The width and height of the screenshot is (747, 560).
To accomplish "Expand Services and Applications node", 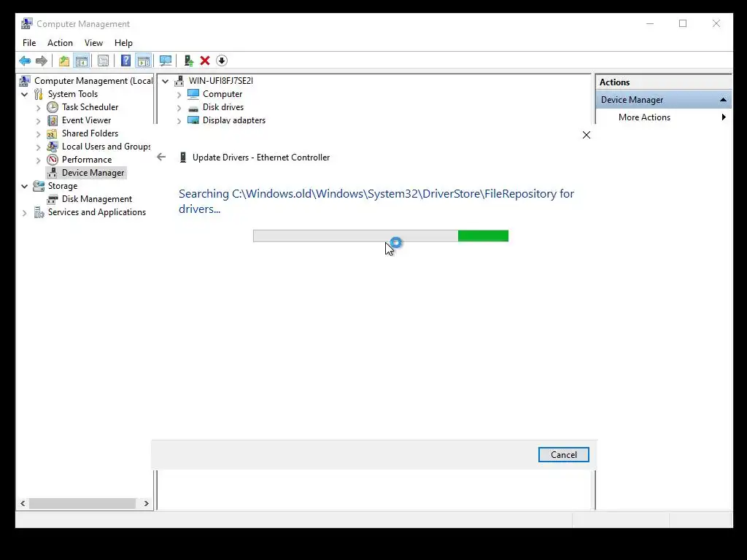I will (25, 213).
